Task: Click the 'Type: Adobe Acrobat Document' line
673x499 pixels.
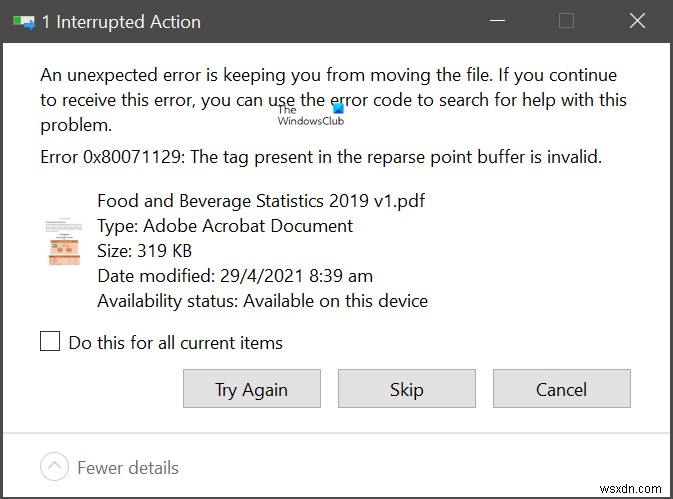Action: [225, 225]
